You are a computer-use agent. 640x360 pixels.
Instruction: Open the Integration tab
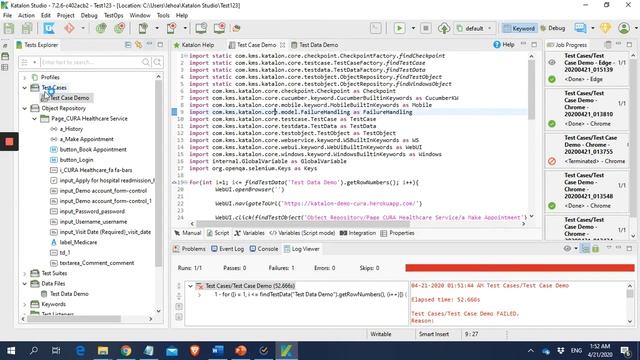coord(358,233)
